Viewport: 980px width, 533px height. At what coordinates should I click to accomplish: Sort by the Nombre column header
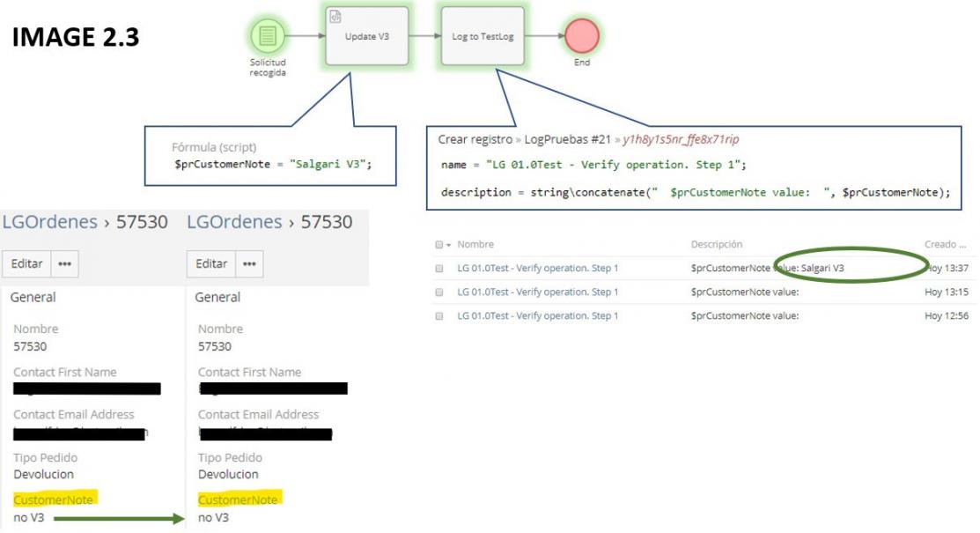click(x=475, y=244)
